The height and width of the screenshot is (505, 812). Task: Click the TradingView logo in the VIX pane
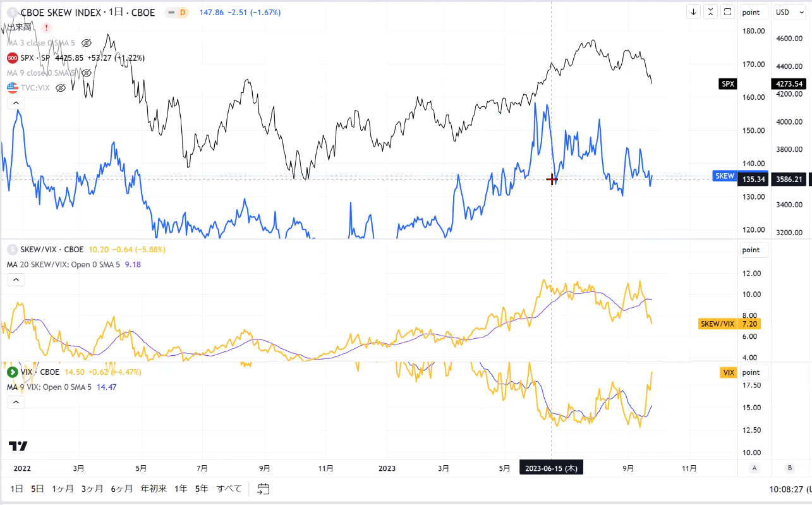[x=18, y=446]
